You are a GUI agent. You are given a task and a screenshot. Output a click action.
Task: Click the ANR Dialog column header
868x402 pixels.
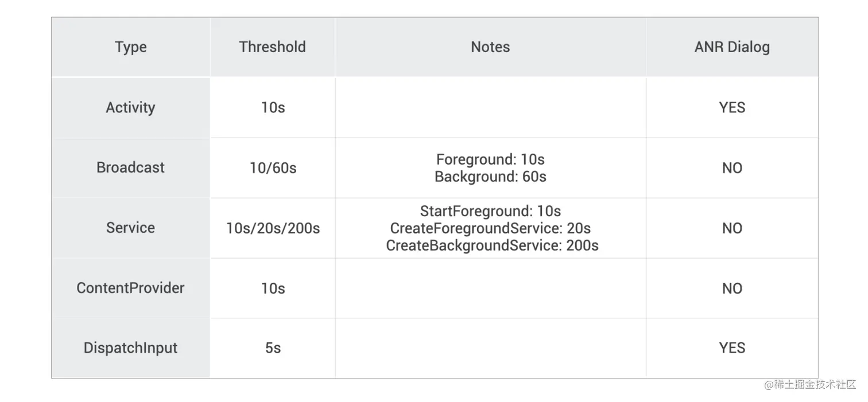pos(732,47)
